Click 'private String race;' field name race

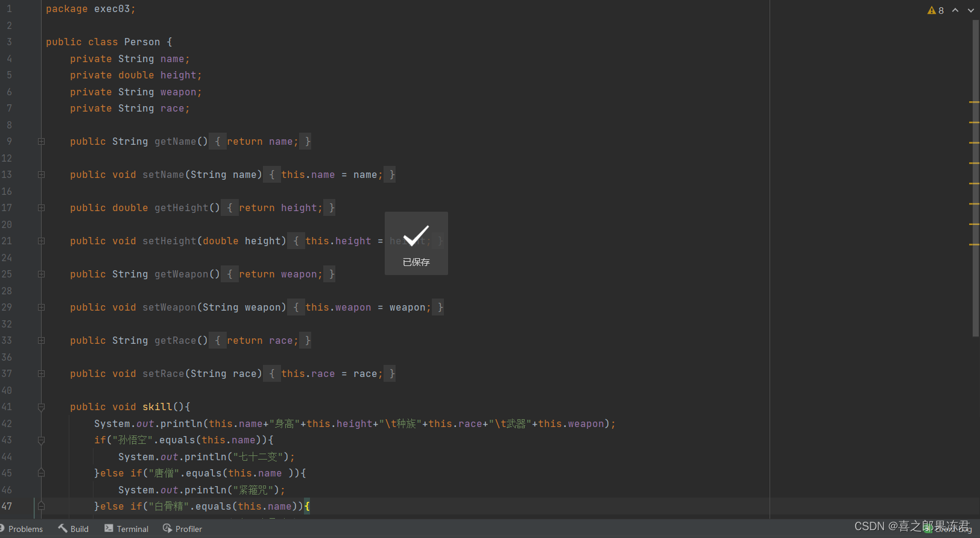point(172,109)
